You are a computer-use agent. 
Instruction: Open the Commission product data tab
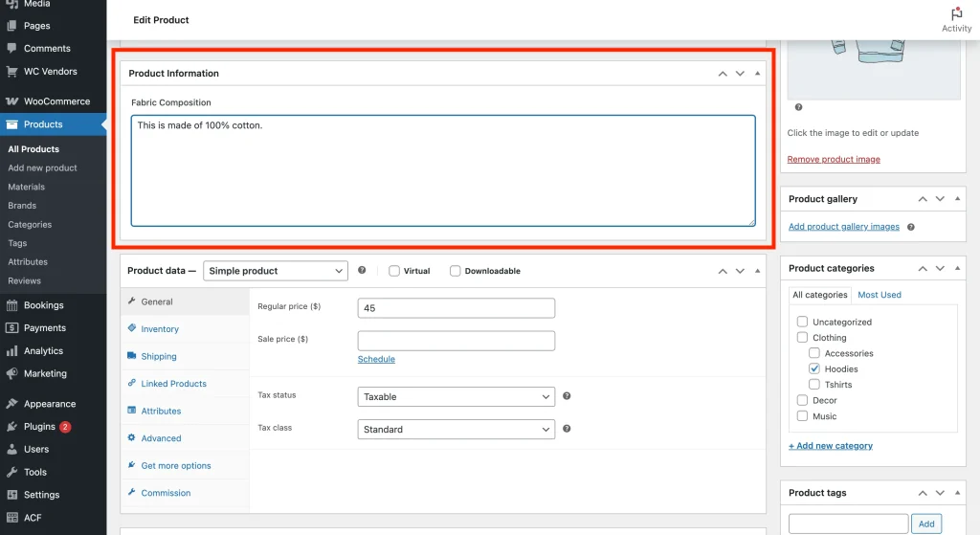(x=185, y=493)
